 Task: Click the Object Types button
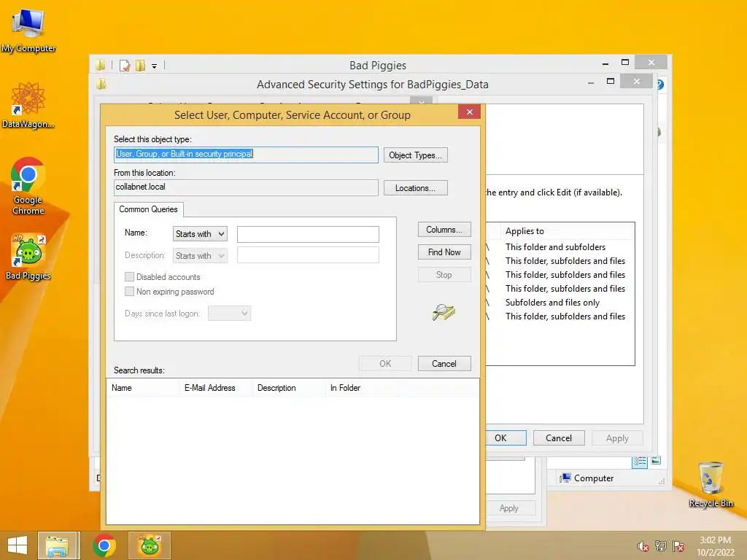415,155
